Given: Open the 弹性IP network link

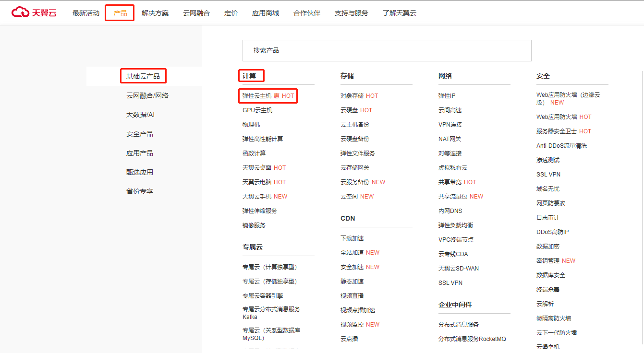Looking at the screenshot, I should click(447, 96).
